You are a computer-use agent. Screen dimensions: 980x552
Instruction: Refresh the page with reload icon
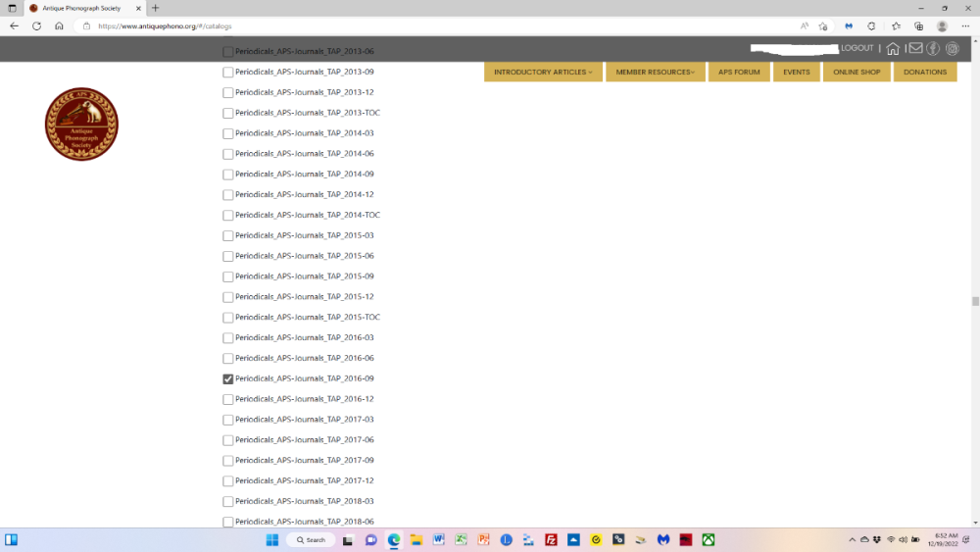coord(37,26)
